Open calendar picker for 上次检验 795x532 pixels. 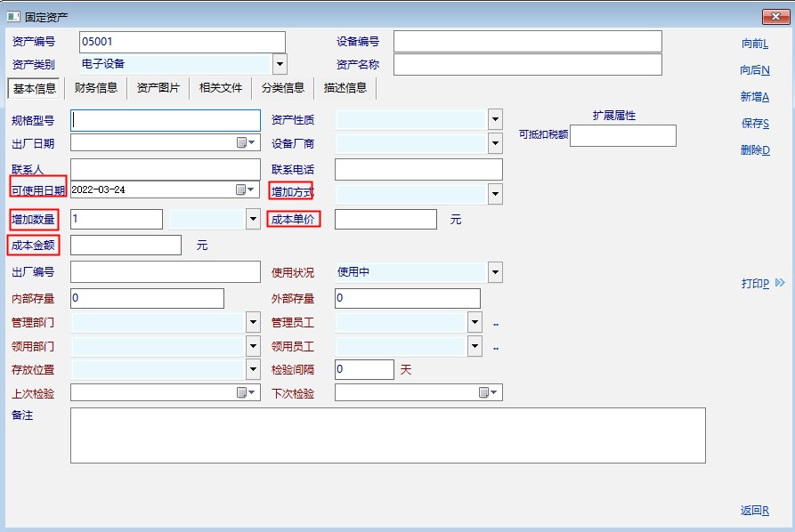[245, 392]
